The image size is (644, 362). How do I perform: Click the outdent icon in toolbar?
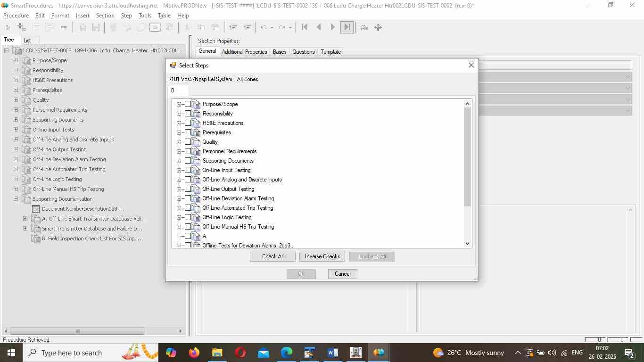pyautogui.click(x=233, y=27)
